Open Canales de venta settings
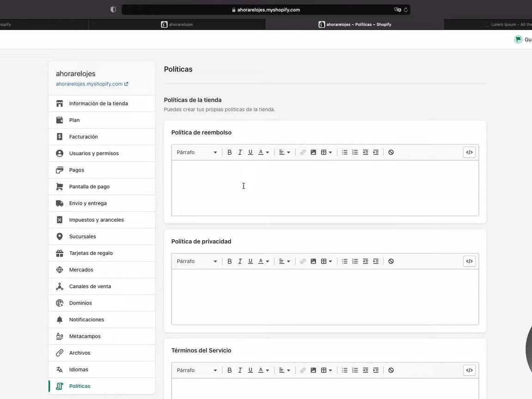The width and height of the screenshot is (532, 399). click(x=102, y=286)
